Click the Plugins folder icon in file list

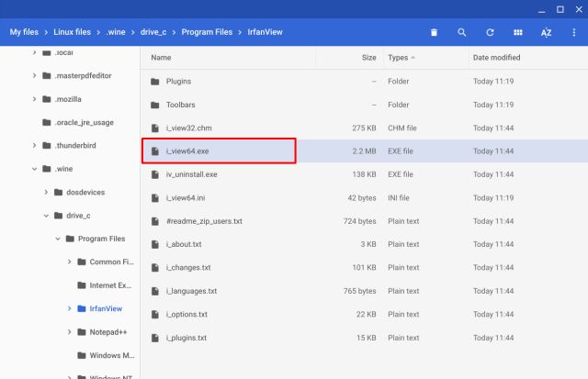[155, 82]
